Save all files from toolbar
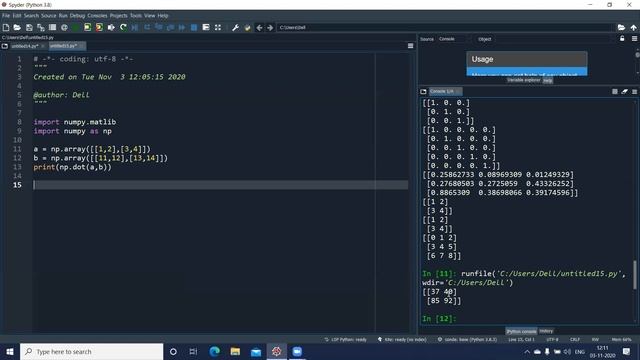Image resolution: width=640 pixels, height=360 pixels. coord(41,27)
